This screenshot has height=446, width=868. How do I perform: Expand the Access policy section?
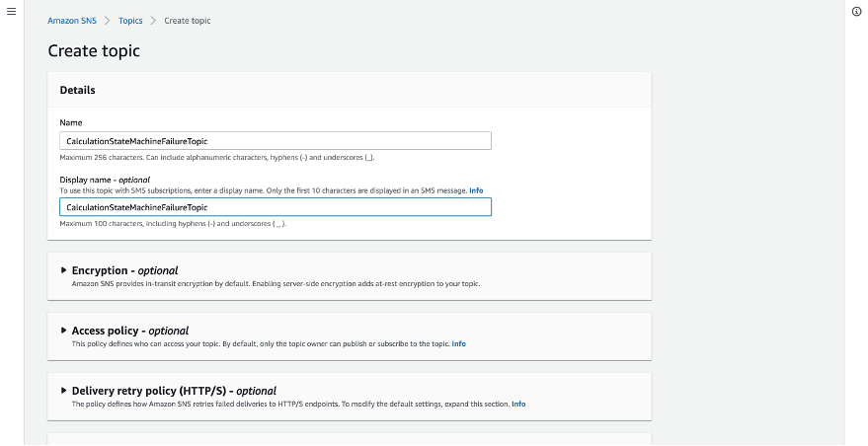(x=64, y=331)
